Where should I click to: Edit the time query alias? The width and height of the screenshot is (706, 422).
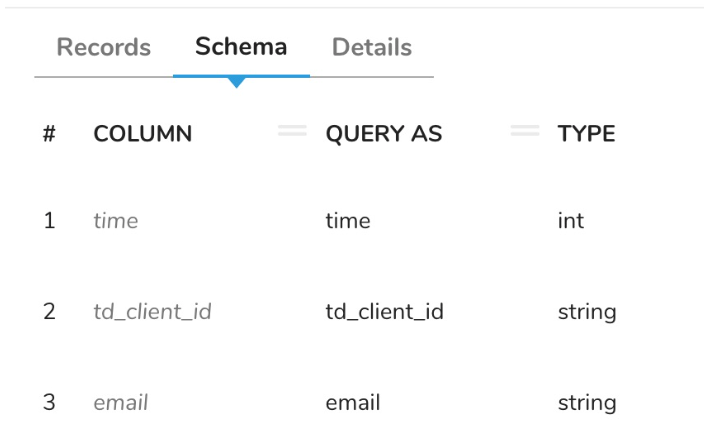point(347,221)
